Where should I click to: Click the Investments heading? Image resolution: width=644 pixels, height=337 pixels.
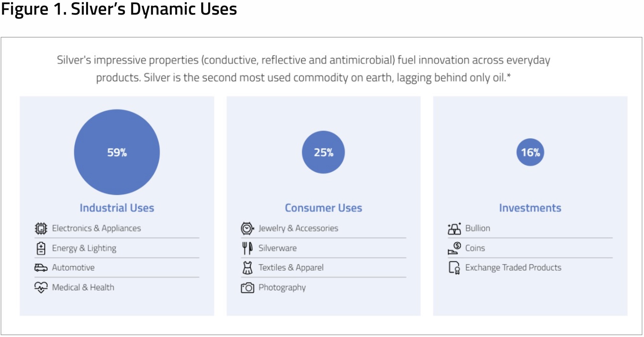point(530,208)
